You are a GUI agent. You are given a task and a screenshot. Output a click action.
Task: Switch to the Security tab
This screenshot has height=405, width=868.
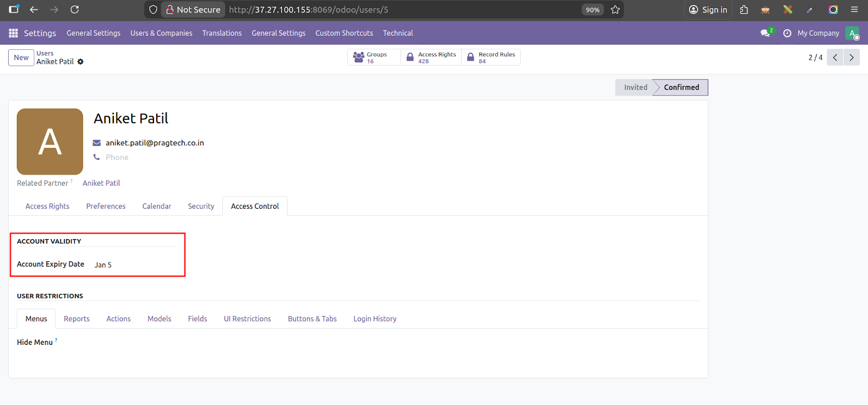click(x=201, y=206)
